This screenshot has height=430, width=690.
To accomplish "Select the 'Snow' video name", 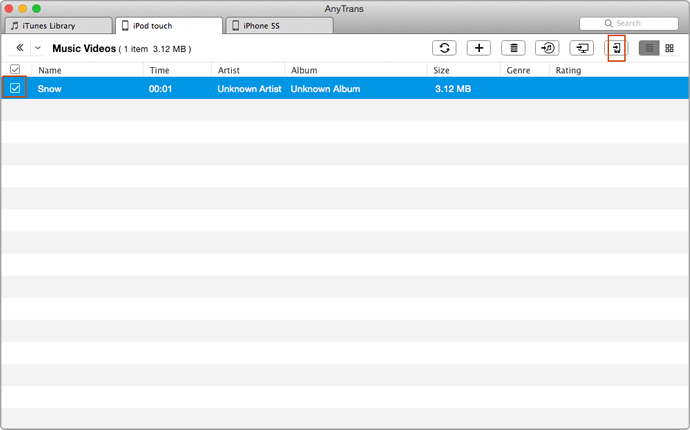I will (x=49, y=88).
